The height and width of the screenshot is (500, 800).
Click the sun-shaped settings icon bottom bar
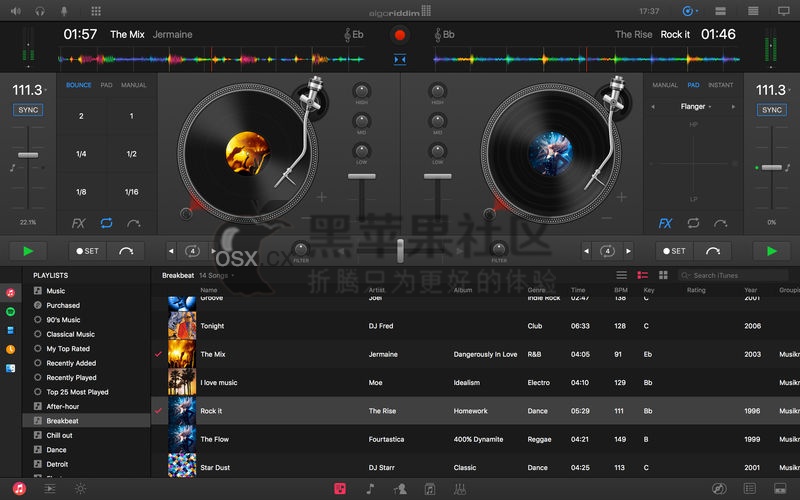(81, 488)
